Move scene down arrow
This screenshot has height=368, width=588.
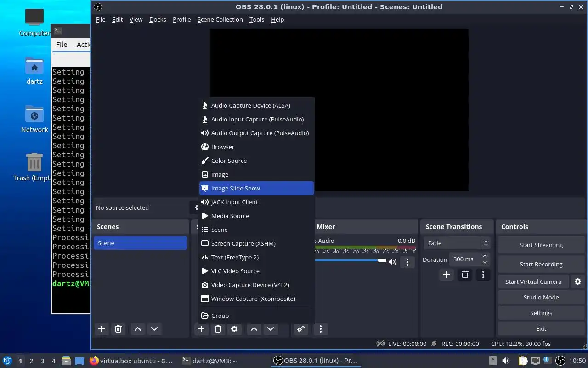[154, 329]
